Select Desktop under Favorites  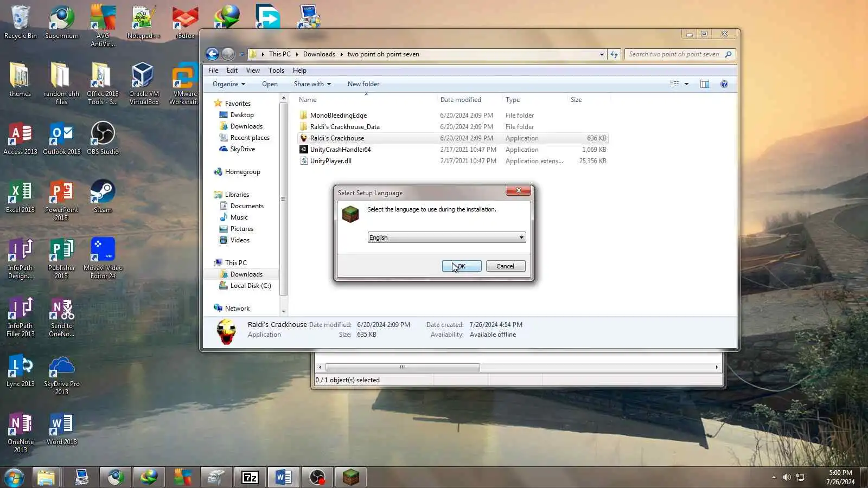(x=242, y=115)
